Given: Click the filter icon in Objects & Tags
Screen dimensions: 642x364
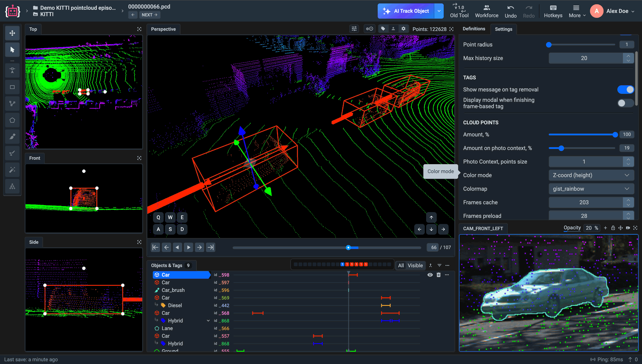Looking at the screenshot, I should pyautogui.click(x=439, y=265).
